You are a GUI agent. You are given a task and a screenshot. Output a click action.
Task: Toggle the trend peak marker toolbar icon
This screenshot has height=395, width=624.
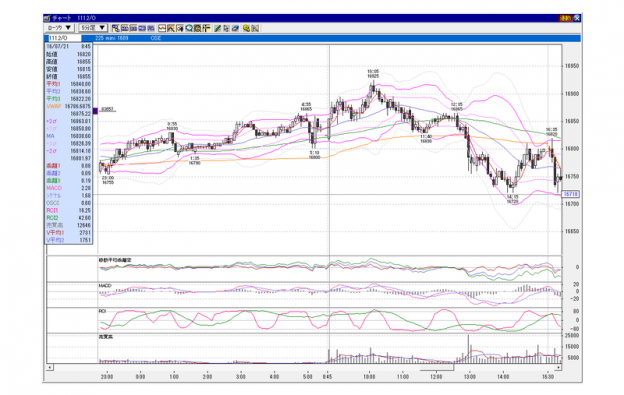pos(171,28)
